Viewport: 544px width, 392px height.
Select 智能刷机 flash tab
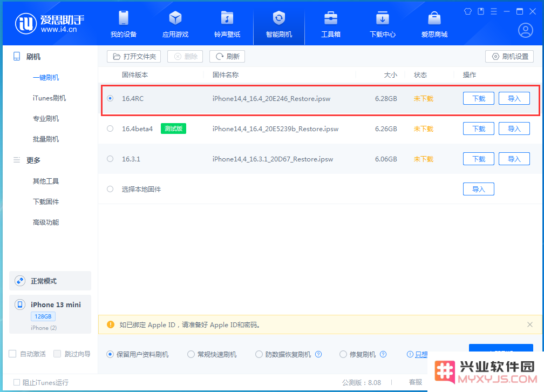[x=279, y=24]
